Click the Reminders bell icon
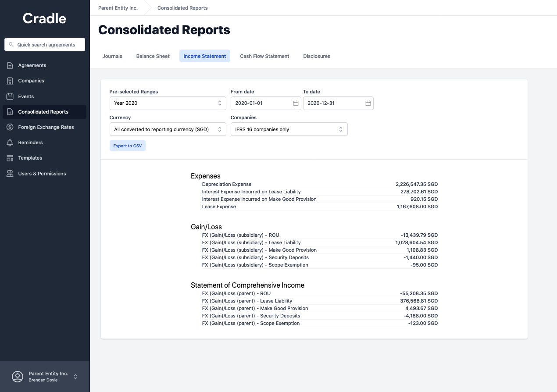 coord(10,143)
